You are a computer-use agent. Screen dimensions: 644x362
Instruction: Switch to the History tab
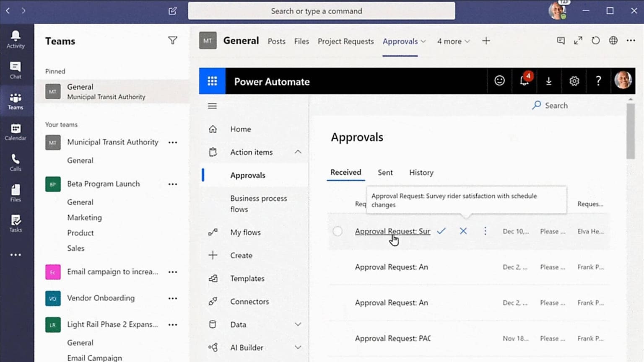click(x=421, y=172)
